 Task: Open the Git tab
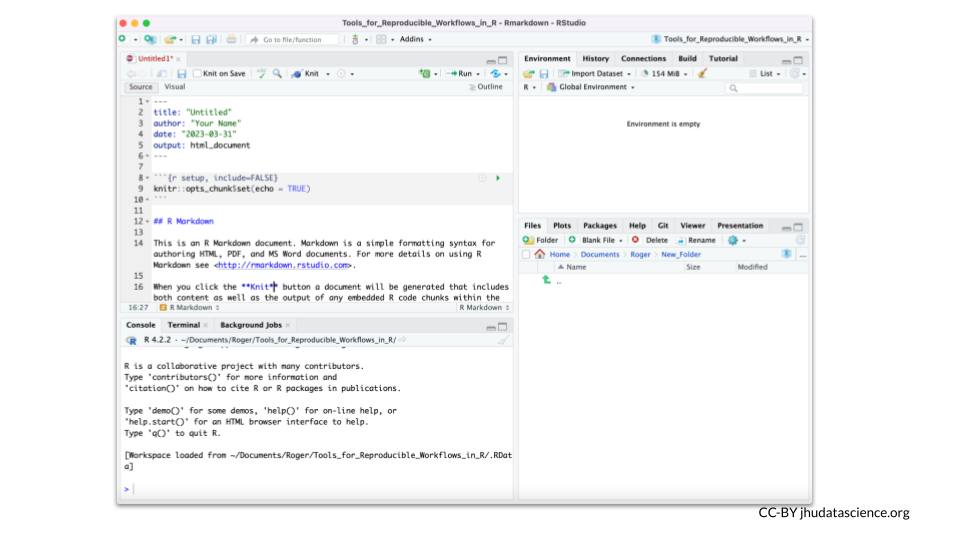(x=663, y=226)
